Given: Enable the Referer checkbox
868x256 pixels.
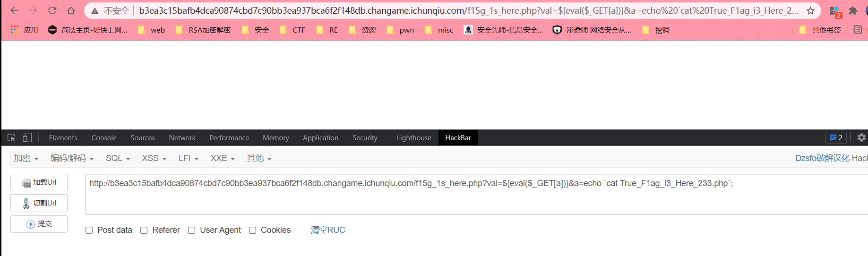Looking at the screenshot, I should click(x=144, y=230).
